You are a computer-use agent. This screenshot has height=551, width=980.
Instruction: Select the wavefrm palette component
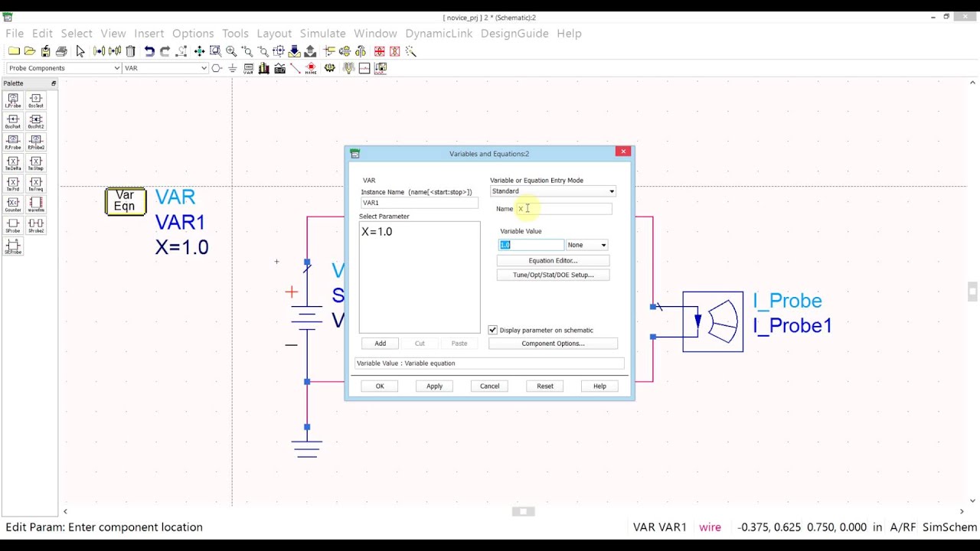[35, 205]
